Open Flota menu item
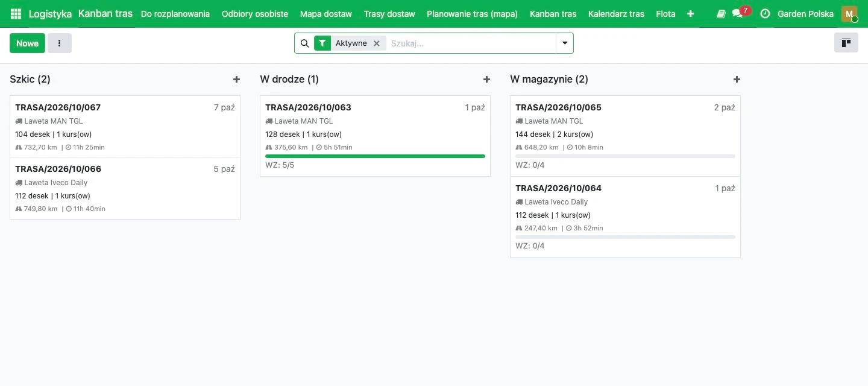 click(x=665, y=14)
